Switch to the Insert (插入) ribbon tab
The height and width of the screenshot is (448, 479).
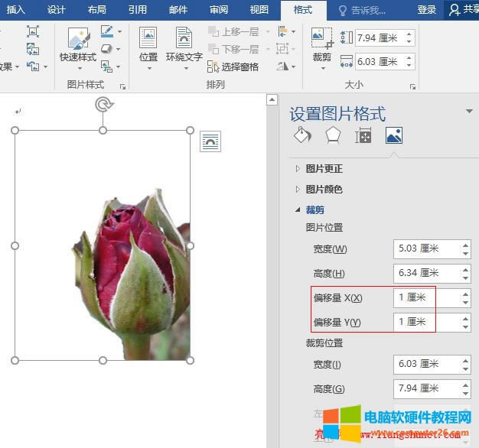[x=16, y=10]
